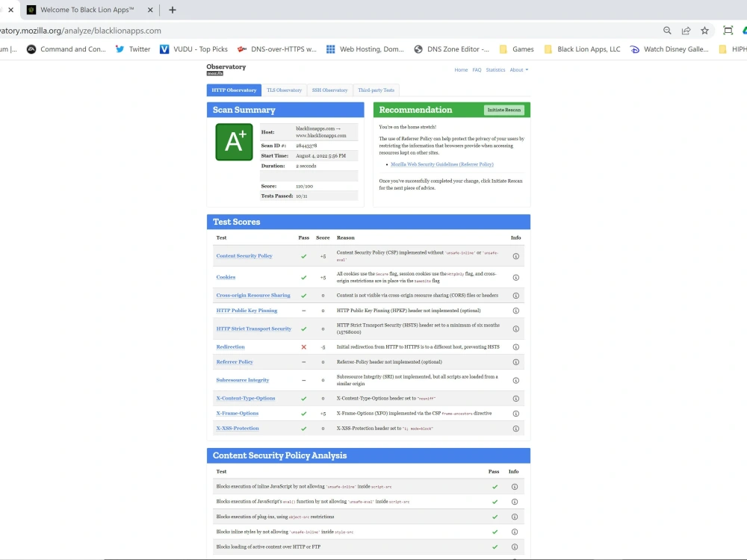Open the Games bookmark folder

point(516,49)
